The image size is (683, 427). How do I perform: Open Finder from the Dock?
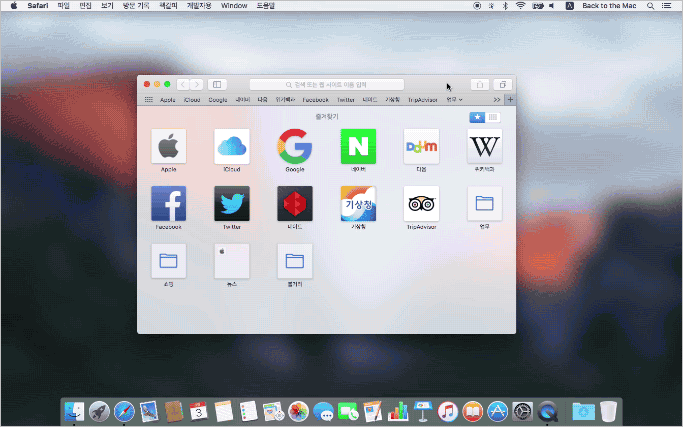(74, 411)
